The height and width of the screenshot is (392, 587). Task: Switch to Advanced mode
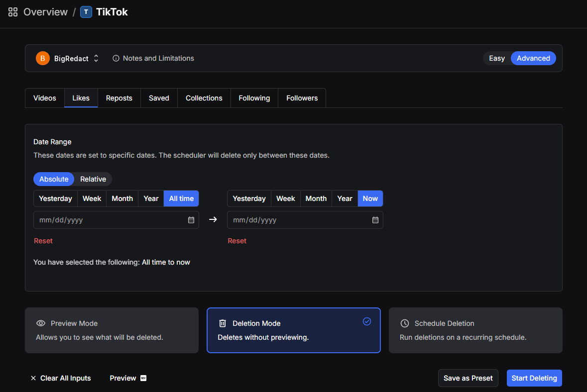tap(533, 58)
